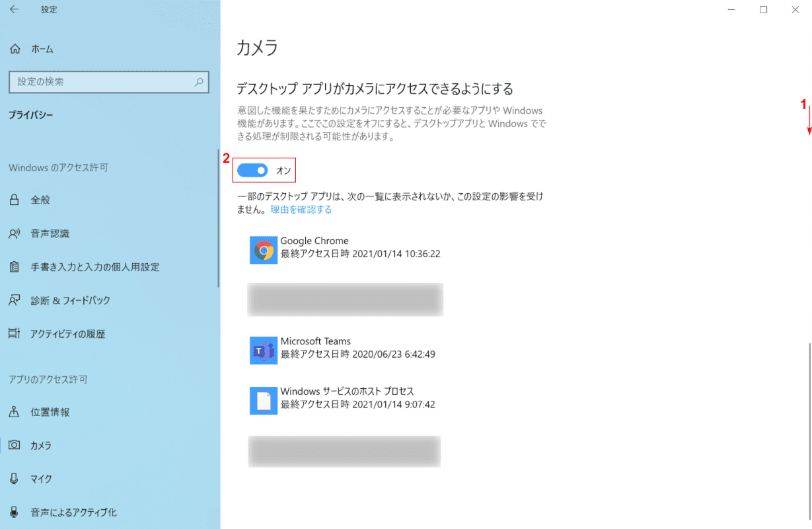The width and height of the screenshot is (812, 529).
Task: Click the Google Chrome entry name
Action: tap(314, 241)
